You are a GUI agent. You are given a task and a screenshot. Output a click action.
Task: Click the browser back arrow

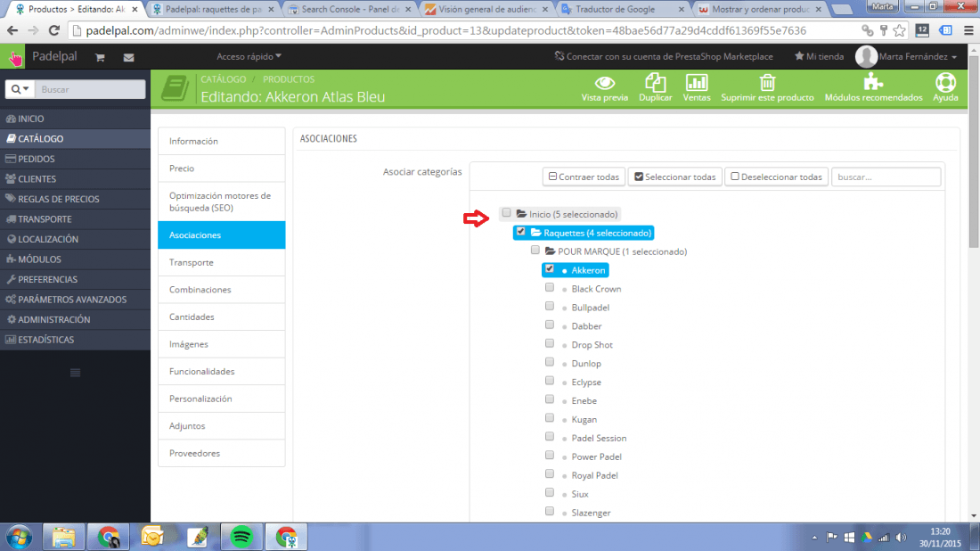coord(12,30)
